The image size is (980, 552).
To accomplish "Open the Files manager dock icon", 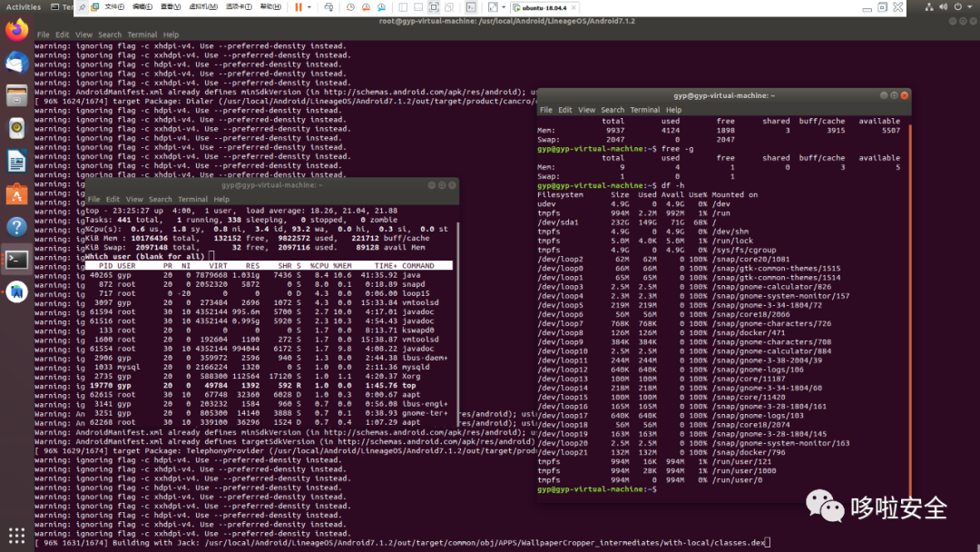I will [x=17, y=95].
